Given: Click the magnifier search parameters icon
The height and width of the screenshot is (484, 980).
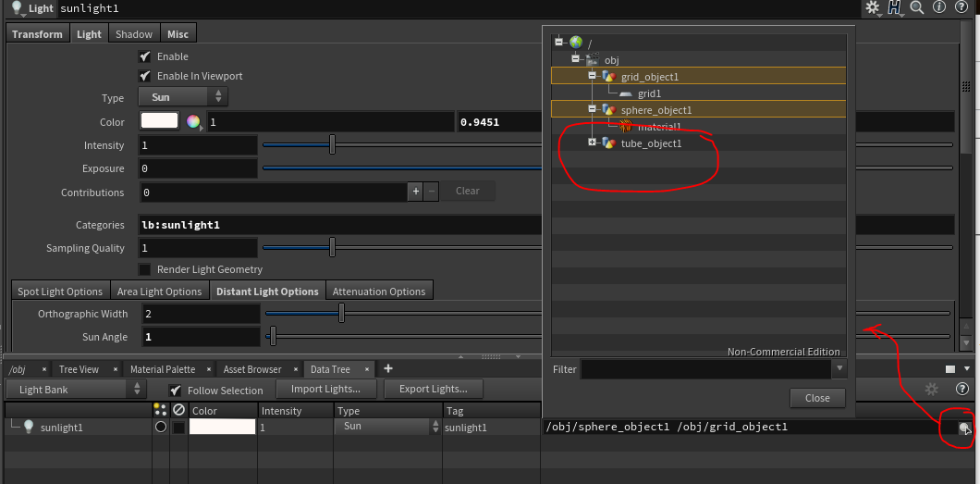Looking at the screenshot, I should 917,7.
